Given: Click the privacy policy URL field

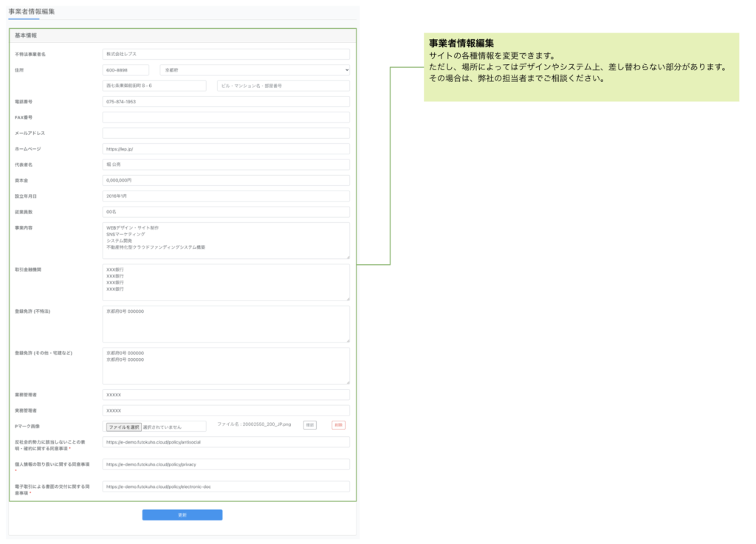Looking at the screenshot, I should tap(226, 465).
